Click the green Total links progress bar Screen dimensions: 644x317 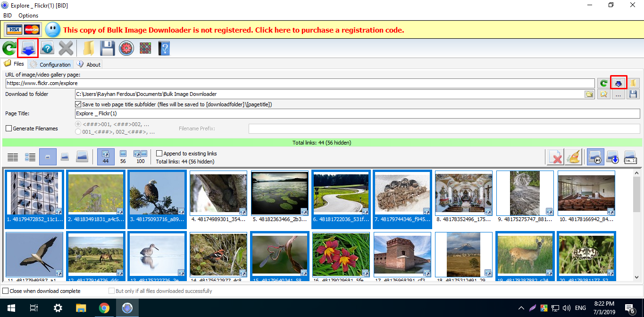pyautogui.click(x=322, y=143)
